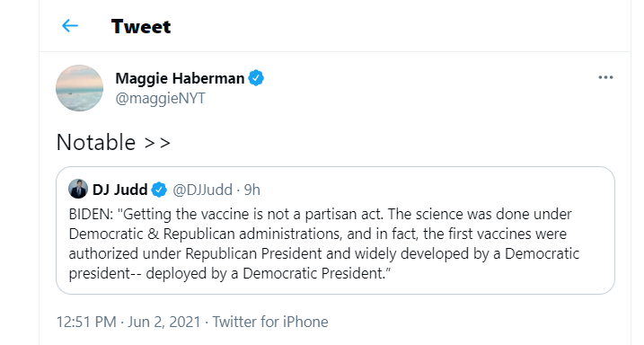Click the Tweet page header title
The image size is (644, 345).
[x=141, y=27]
